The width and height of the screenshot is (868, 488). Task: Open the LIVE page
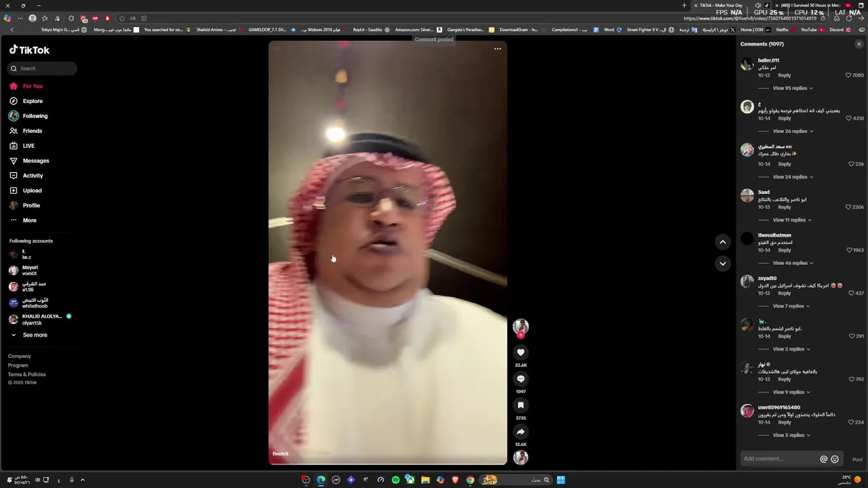22,146
